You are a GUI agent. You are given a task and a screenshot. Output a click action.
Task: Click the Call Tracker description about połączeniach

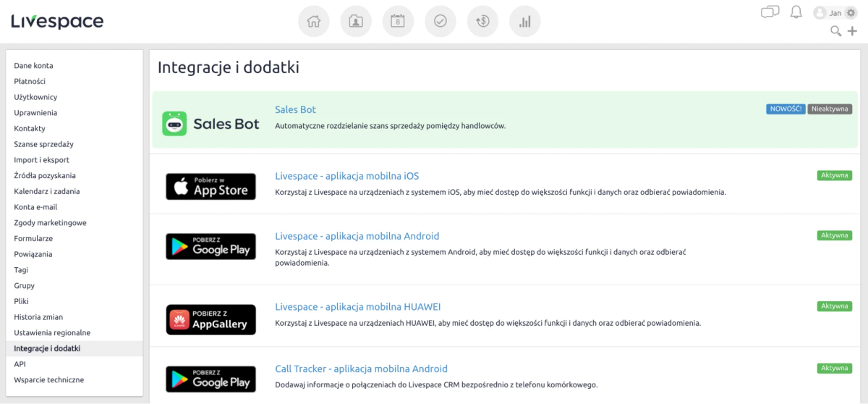437,384
